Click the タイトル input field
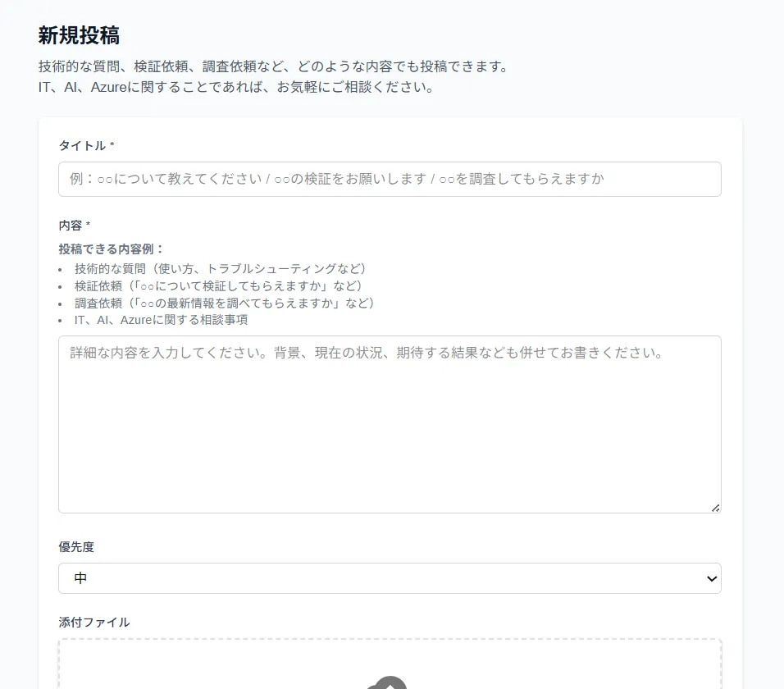Image resolution: width=784 pixels, height=689 pixels. [x=390, y=179]
